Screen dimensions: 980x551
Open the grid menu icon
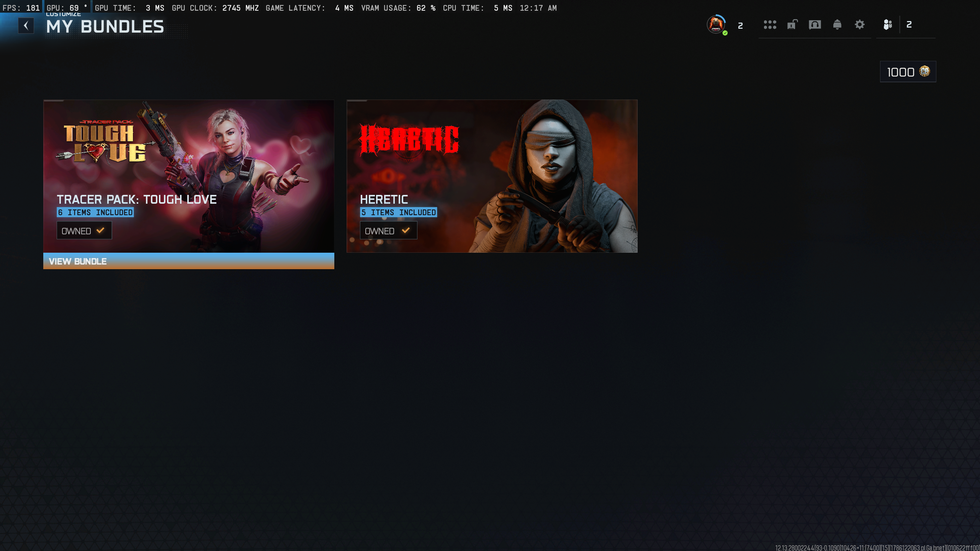(x=770, y=25)
